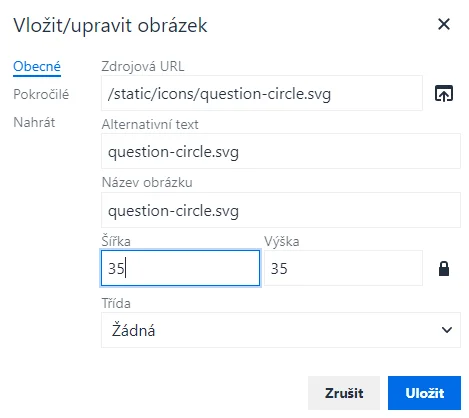Toggle the constrain proportions lock icon
Image resolution: width=469 pixels, height=418 pixels.
(x=444, y=269)
